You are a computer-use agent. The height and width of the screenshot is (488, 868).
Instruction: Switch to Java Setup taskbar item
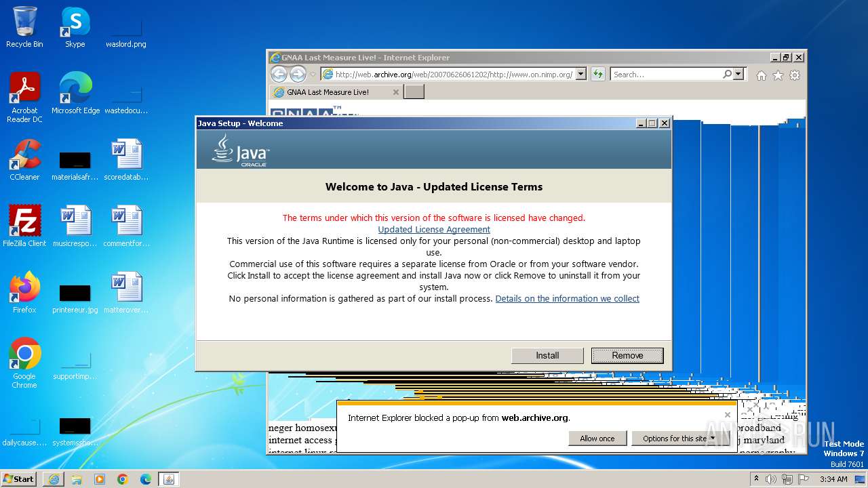pyautogui.click(x=169, y=479)
